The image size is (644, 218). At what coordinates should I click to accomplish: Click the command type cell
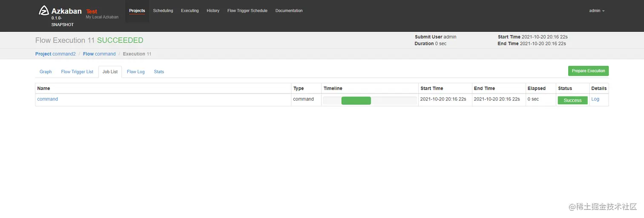click(306, 100)
